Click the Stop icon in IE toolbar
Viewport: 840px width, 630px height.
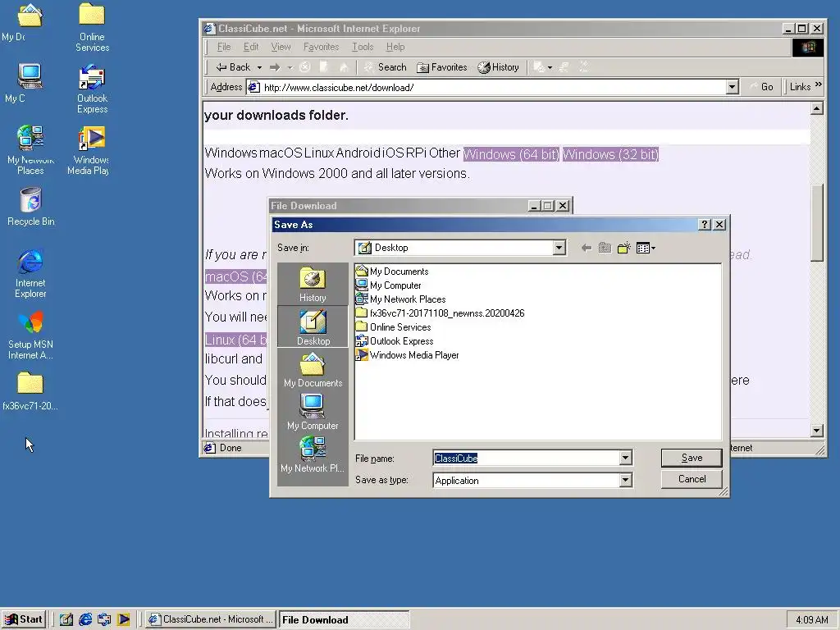coord(305,67)
